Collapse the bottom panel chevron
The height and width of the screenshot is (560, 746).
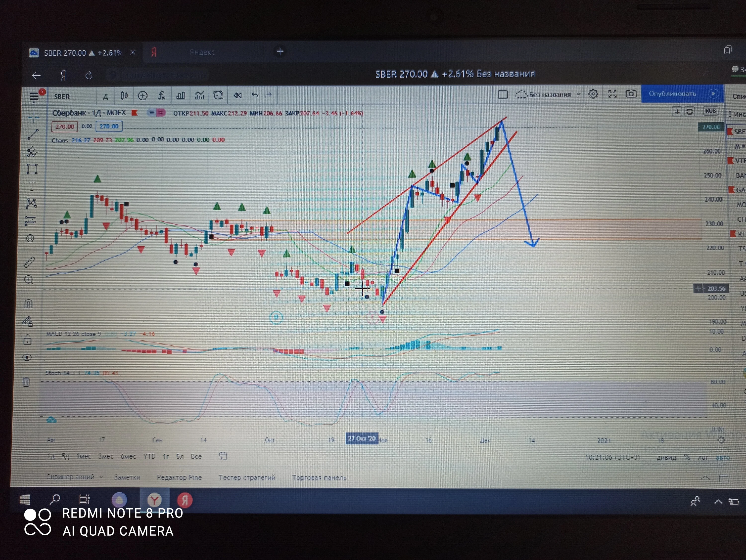(705, 478)
